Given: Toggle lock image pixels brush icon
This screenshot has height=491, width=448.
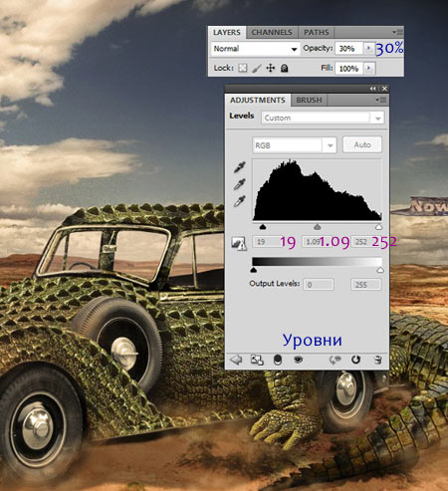Looking at the screenshot, I should click(257, 68).
